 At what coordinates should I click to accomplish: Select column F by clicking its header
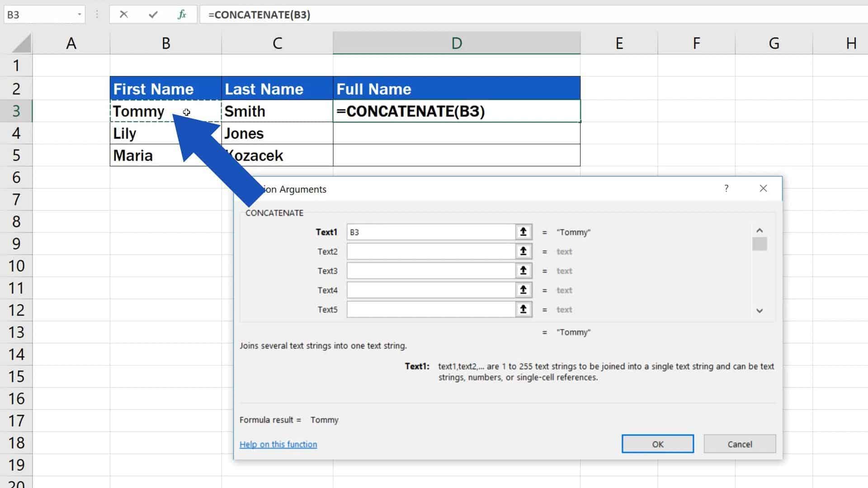click(696, 43)
